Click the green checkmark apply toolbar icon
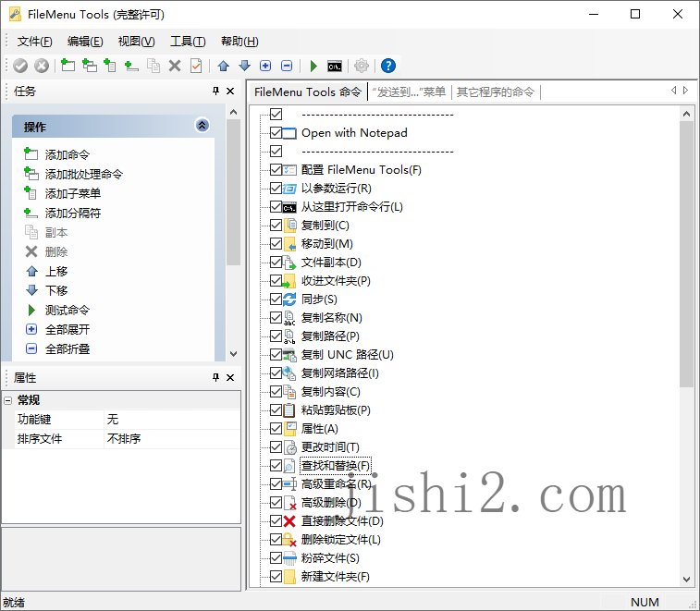Screen dimensions: 700x611 [20, 66]
